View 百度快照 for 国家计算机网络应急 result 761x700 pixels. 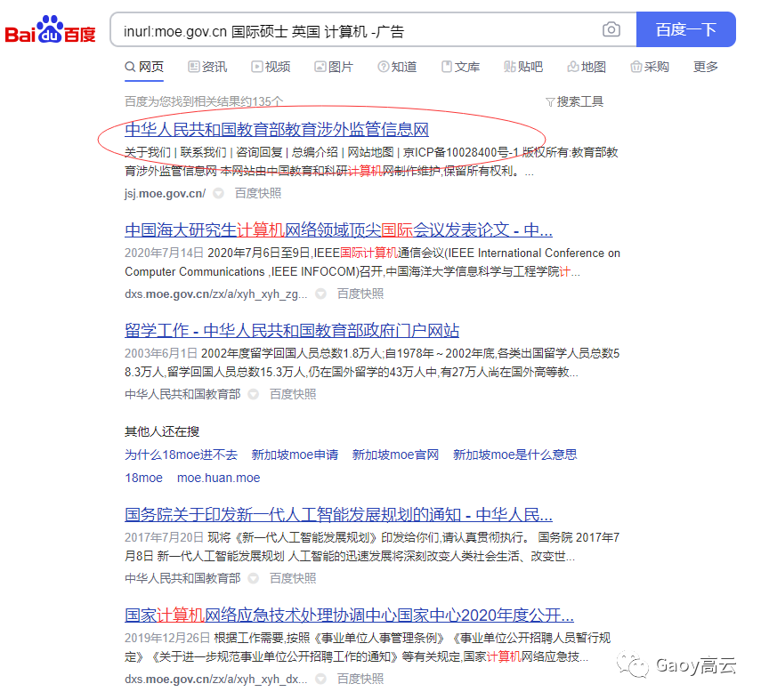click(360, 679)
